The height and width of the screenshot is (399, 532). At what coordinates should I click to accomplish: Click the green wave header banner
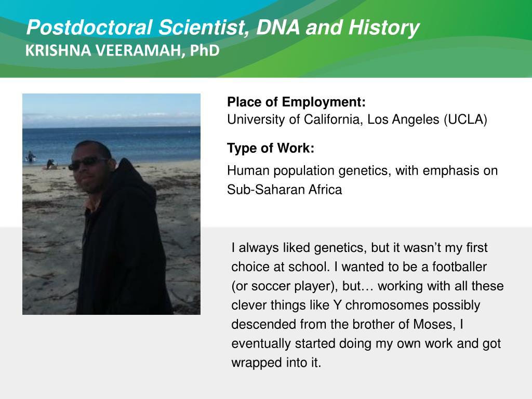[266, 38]
